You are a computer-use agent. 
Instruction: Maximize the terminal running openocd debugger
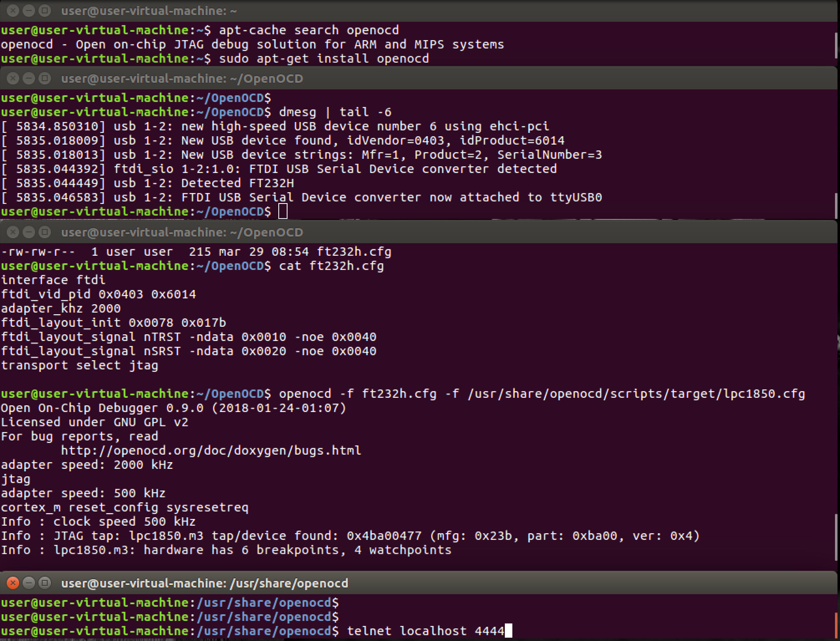coord(45,232)
